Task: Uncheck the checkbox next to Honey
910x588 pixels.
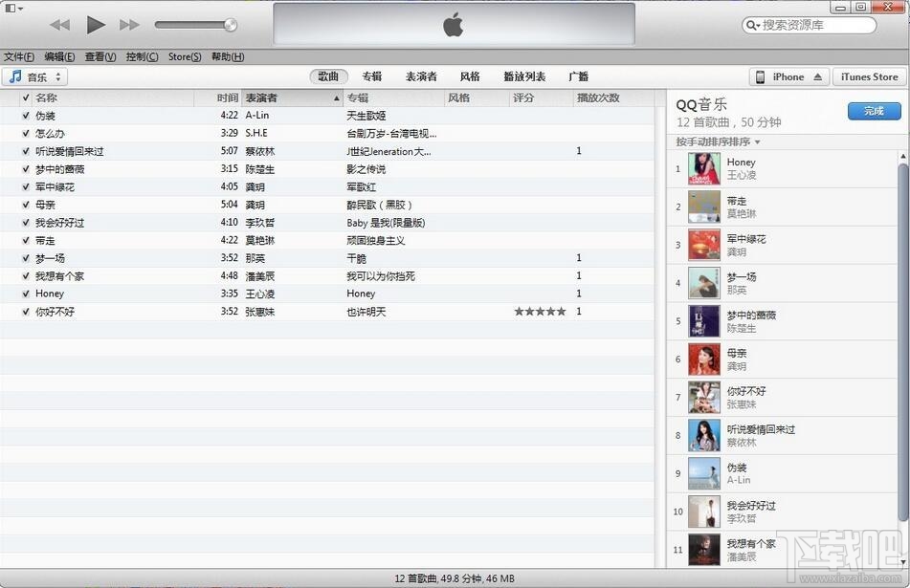Action: pyautogui.click(x=25, y=294)
